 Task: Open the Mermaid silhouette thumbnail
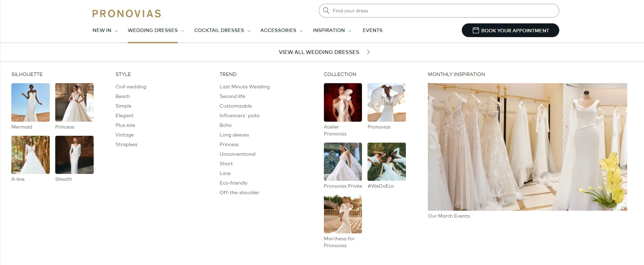pos(31,102)
